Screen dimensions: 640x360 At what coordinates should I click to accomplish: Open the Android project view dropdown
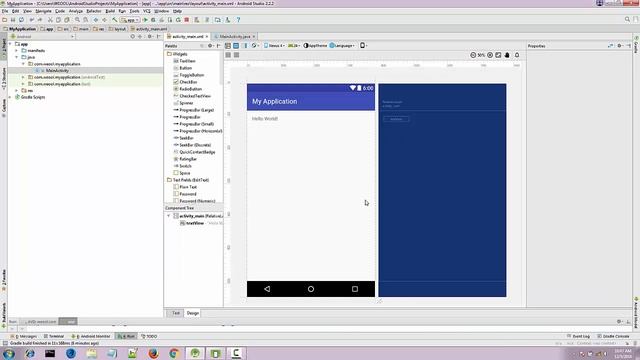click(x=42, y=36)
